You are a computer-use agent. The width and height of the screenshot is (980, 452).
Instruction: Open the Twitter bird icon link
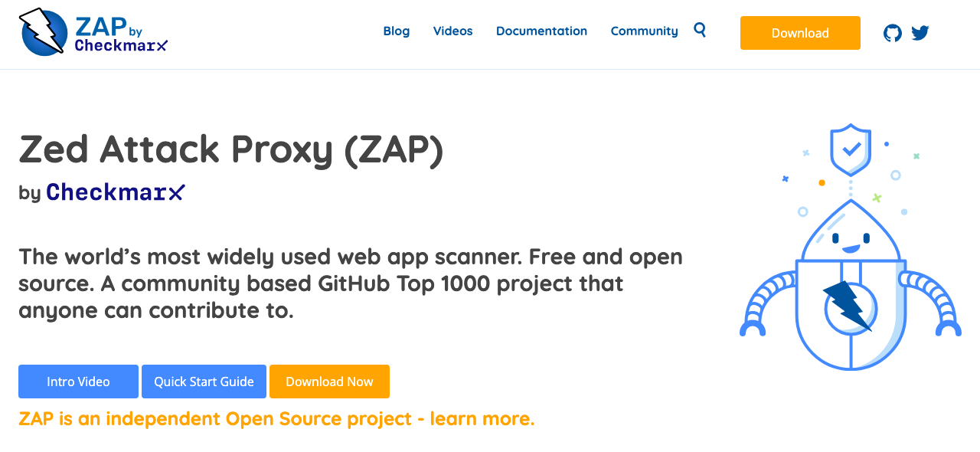click(x=920, y=33)
